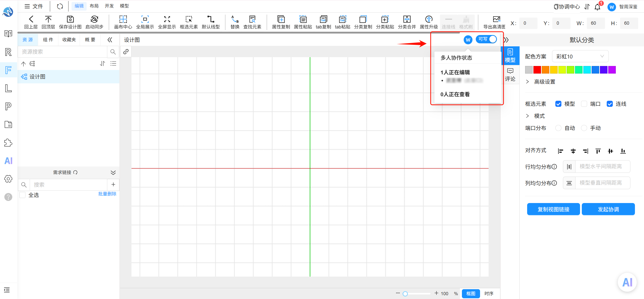Click the 复制视图链接 button
Screen dimensions: 644x299
553,209
